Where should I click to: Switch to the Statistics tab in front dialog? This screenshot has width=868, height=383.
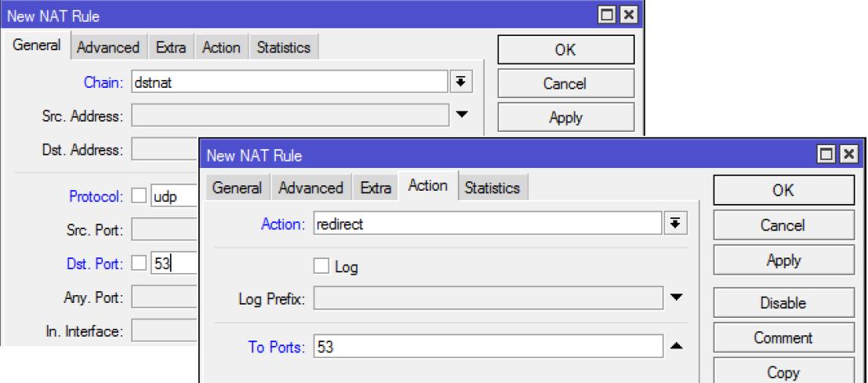(x=492, y=188)
